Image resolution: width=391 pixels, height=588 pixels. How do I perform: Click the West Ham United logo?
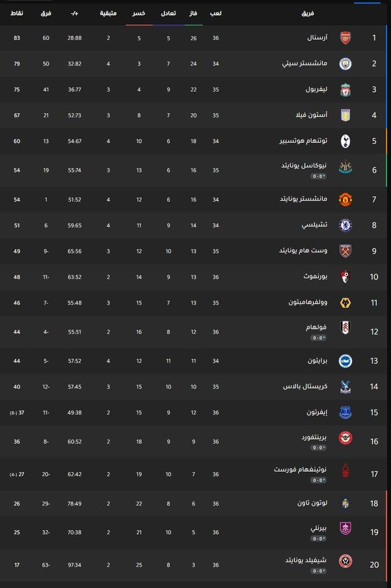pyautogui.click(x=346, y=250)
